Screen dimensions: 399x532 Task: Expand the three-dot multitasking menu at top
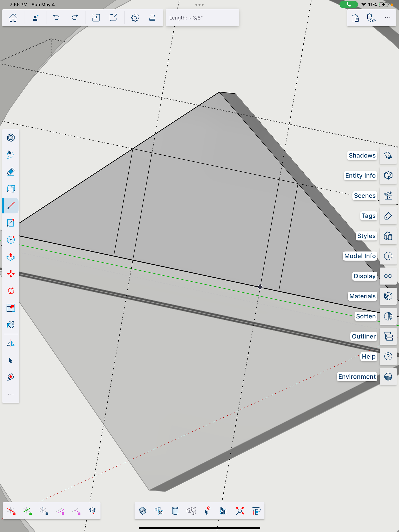tap(199, 5)
